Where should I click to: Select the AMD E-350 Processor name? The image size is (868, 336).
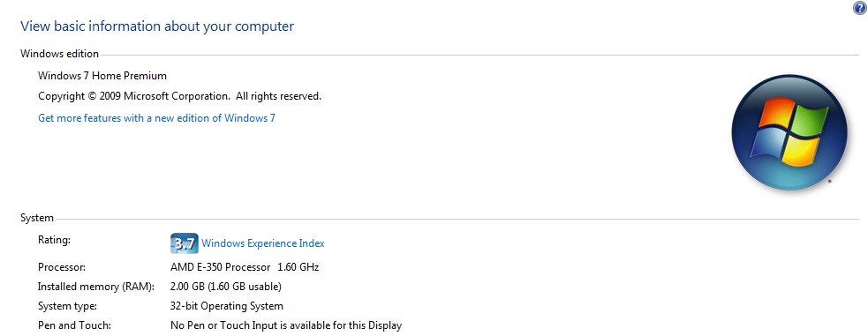click(x=221, y=267)
